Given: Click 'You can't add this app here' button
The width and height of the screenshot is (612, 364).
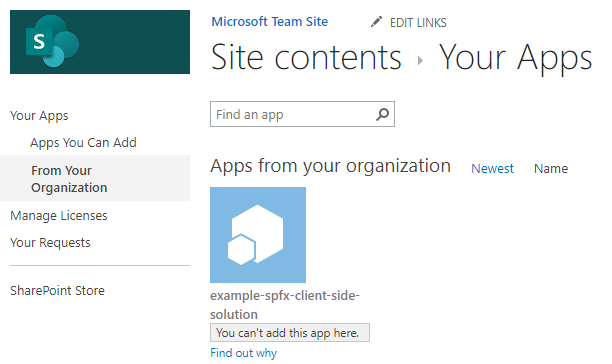Looking at the screenshot, I should [290, 333].
